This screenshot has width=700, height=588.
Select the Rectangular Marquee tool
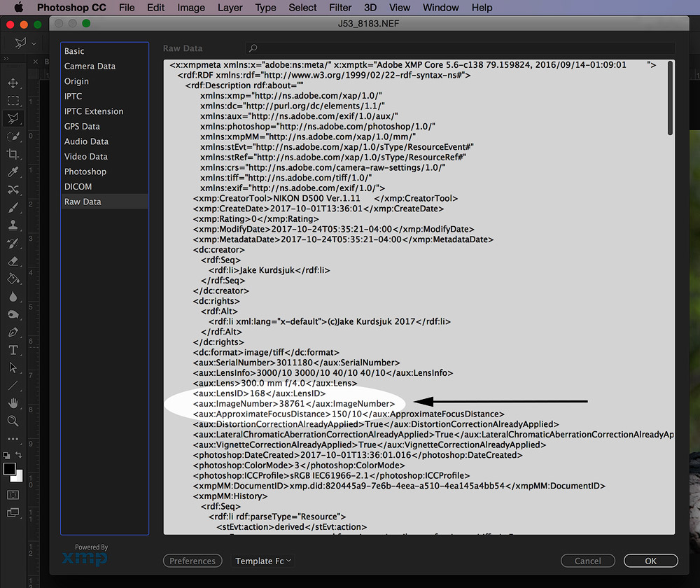pos(13,101)
